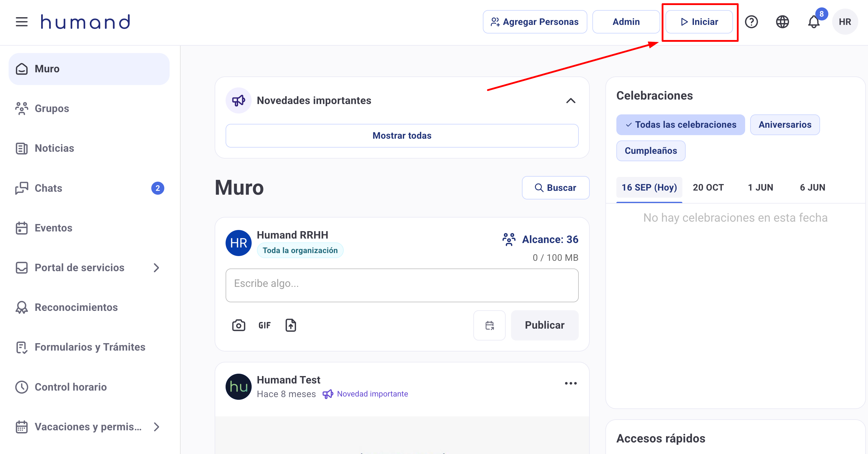This screenshot has height=454, width=868.
Task: Schedule the post with the calendar icon
Action: point(489,325)
